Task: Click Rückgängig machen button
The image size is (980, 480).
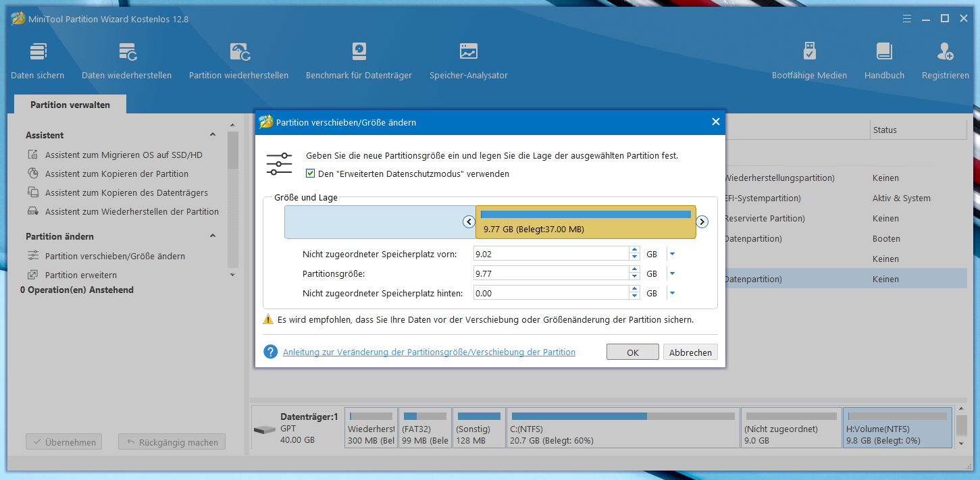Action: [x=172, y=442]
